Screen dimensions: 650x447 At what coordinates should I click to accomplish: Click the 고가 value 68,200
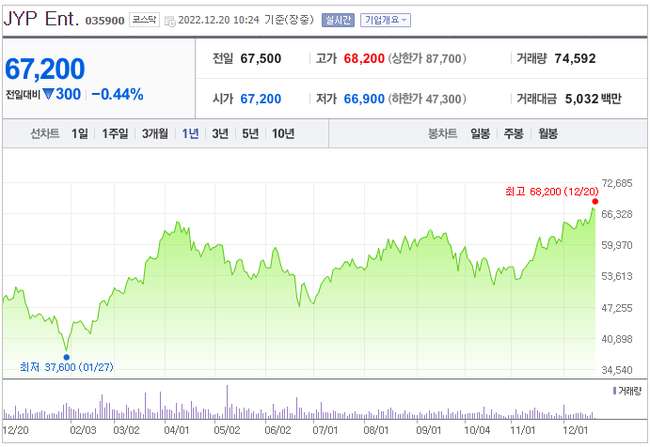364,58
